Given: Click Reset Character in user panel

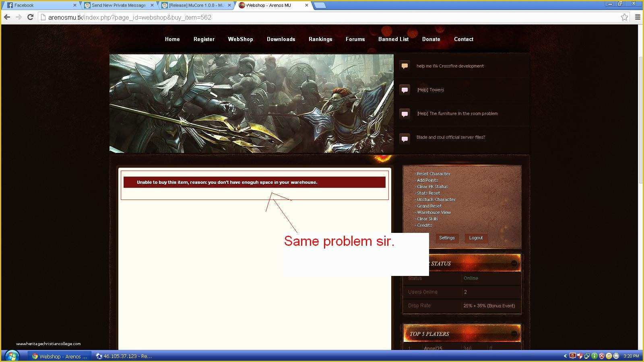Looking at the screenshot, I should 433,174.
